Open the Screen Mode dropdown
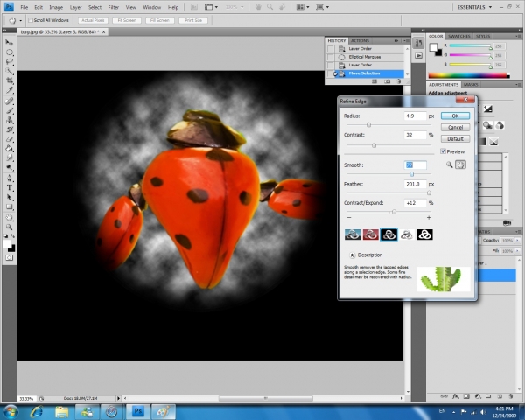 pyautogui.click(x=322, y=7)
